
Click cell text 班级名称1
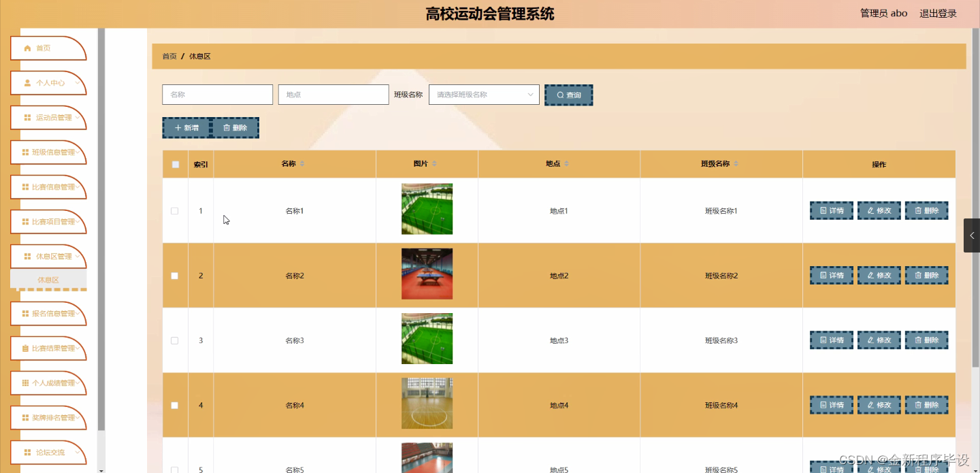tap(721, 211)
